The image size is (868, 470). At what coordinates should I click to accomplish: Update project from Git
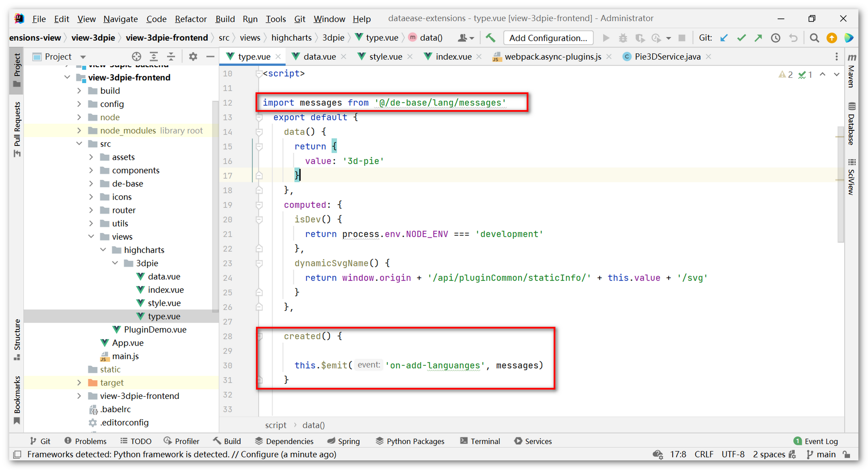[x=723, y=38]
